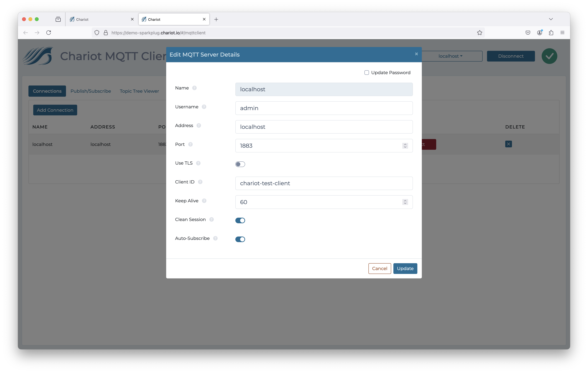Go forward with the browser forward arrow

pyautogui.click(x=37, y=33)
